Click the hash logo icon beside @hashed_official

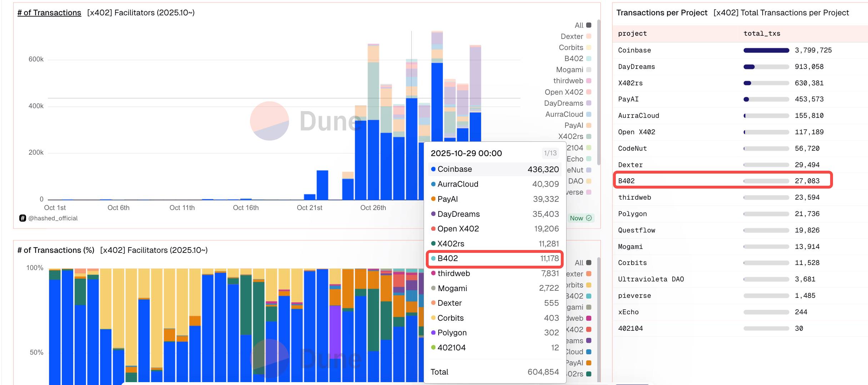pyautogui.click(x=23, y=218)
